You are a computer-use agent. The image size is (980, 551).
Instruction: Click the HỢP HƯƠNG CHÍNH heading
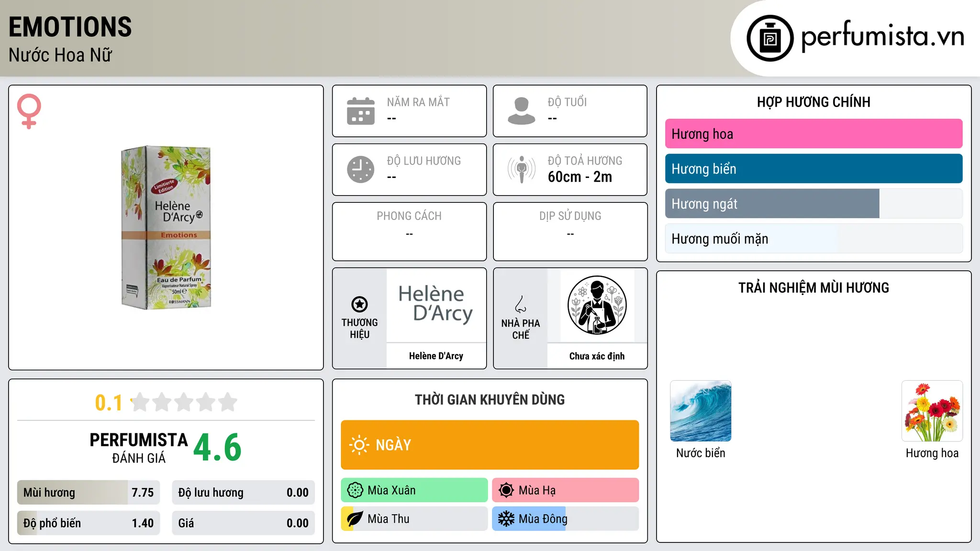point(813,102)
